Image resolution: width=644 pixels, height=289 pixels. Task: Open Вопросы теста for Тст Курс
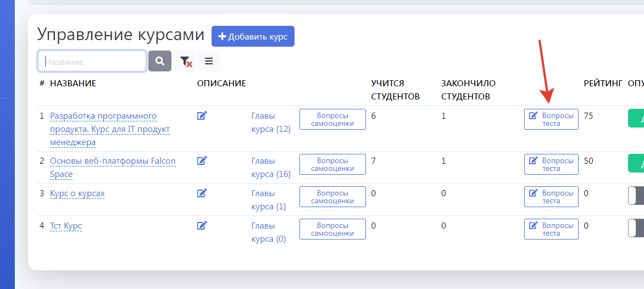click(x=551, y=229)
